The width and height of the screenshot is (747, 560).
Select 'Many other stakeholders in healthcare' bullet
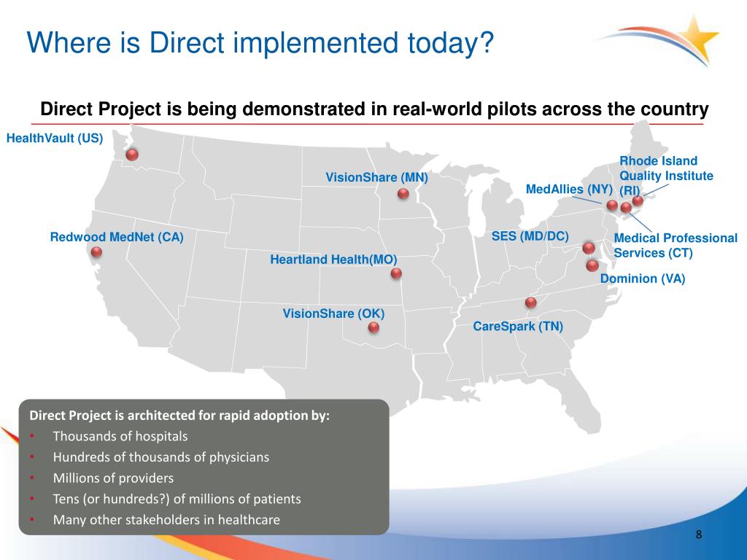tap(166, 519)
